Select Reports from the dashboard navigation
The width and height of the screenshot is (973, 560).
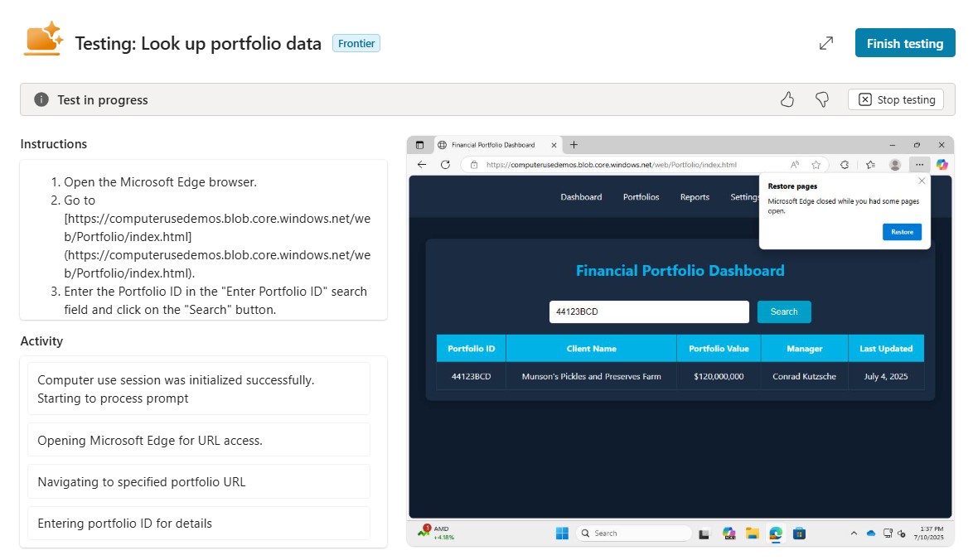pos(695,196)
